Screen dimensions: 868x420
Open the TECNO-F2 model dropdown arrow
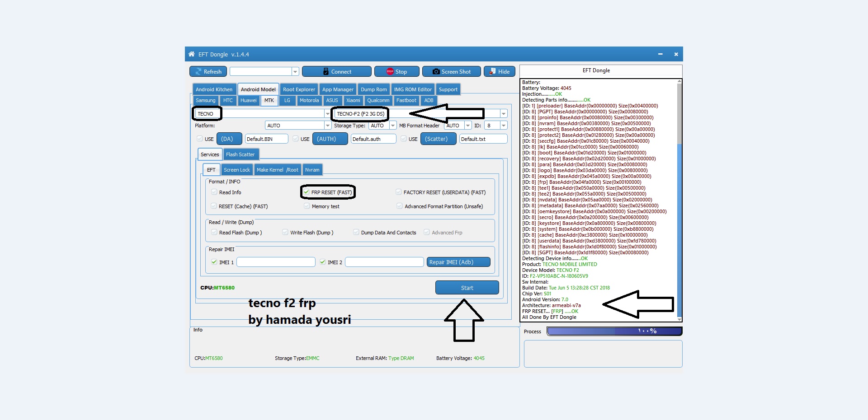(x=504, y=113)
